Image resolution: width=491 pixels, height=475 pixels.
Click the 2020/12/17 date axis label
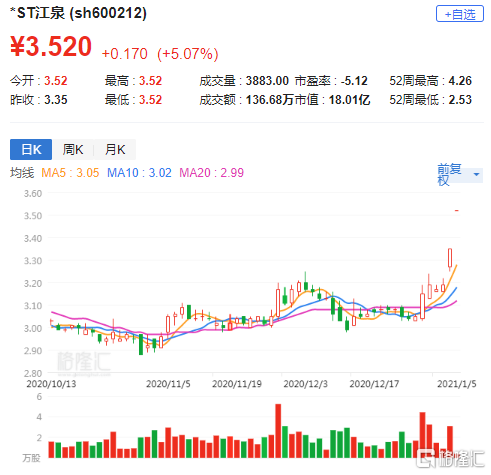pyautogui.click(x=374, y=384)
